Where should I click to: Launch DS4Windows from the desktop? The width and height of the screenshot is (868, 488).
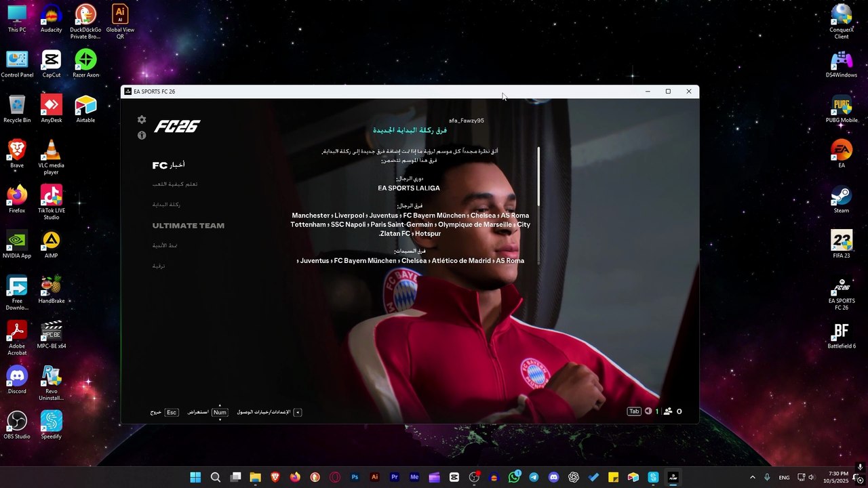pos(842,64)
